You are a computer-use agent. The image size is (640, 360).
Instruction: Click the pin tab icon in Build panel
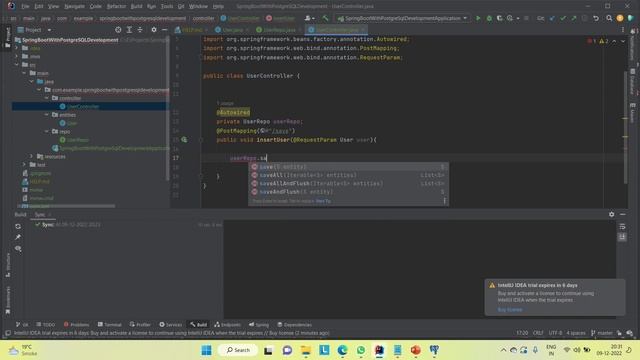point(18,237)
